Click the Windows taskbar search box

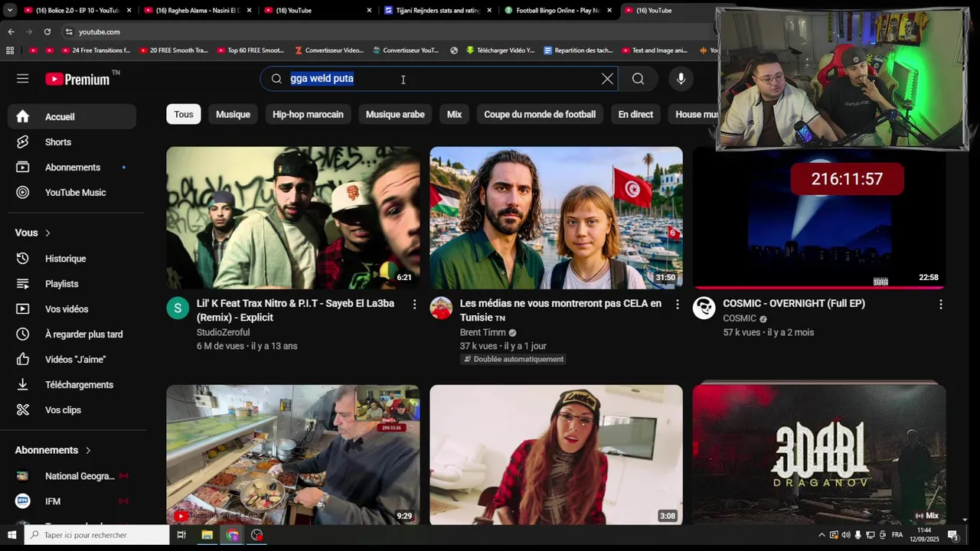coord(97,535)
